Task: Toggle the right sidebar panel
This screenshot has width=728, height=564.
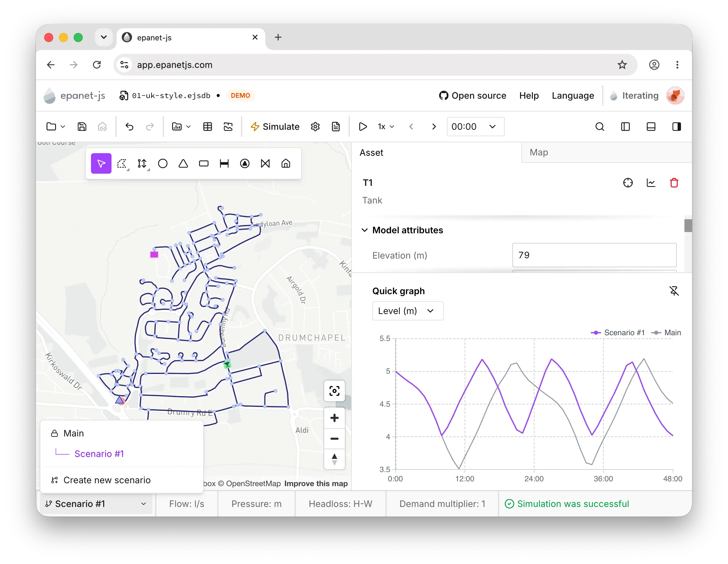Action: point(677,127)
